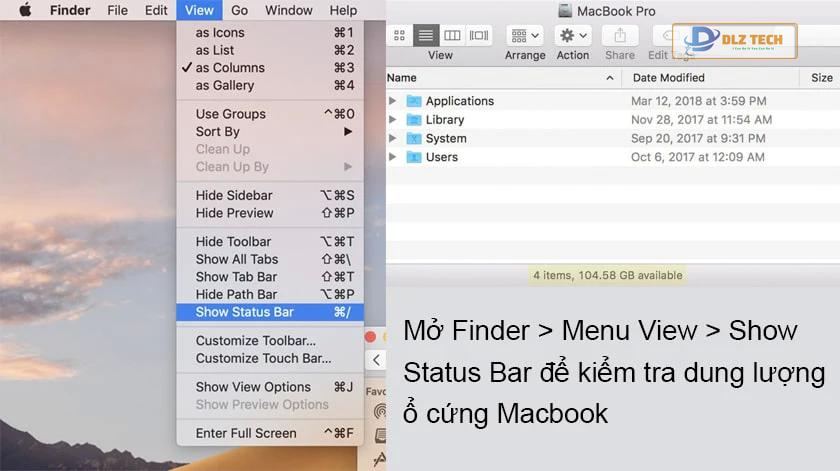Switch to list view in toolbar

tap(426, 35)
